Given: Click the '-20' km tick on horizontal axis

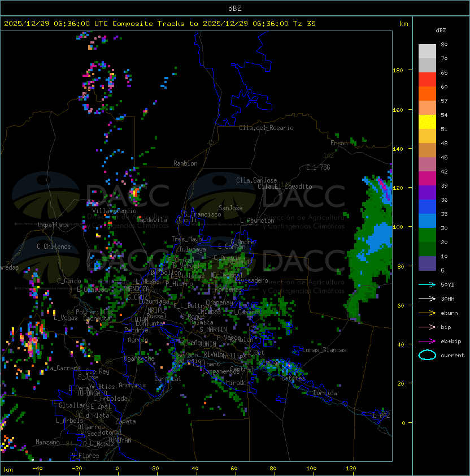Looking at the screenshot, I should (77, 469).
